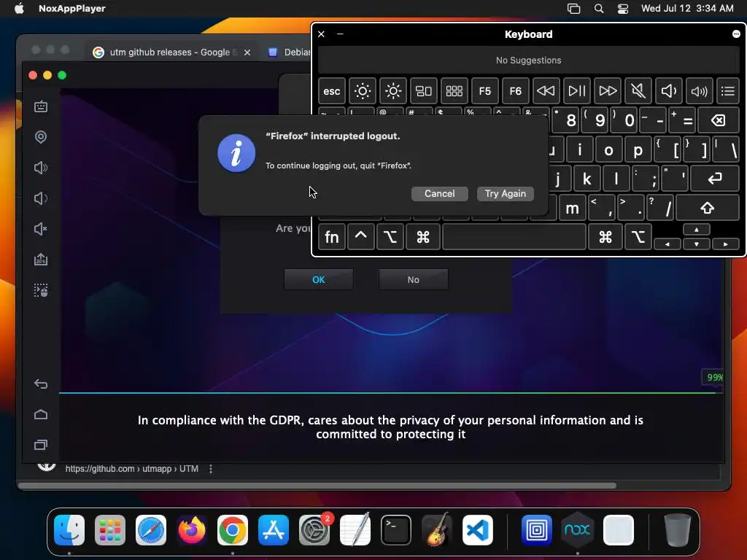Click the right arrow key on the keyboard
The image size is (747, 560).
725,244
